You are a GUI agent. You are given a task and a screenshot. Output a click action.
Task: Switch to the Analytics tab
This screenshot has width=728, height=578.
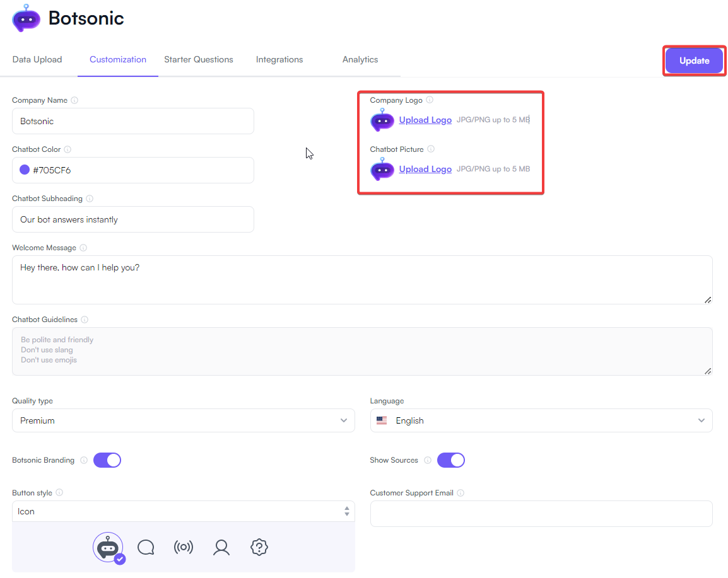(360, 59)
